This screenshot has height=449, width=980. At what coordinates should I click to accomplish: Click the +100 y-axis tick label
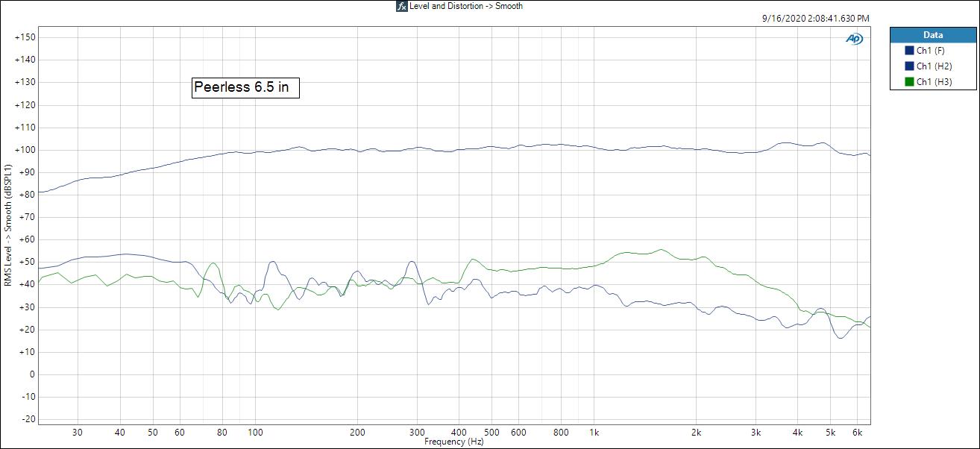25,150
